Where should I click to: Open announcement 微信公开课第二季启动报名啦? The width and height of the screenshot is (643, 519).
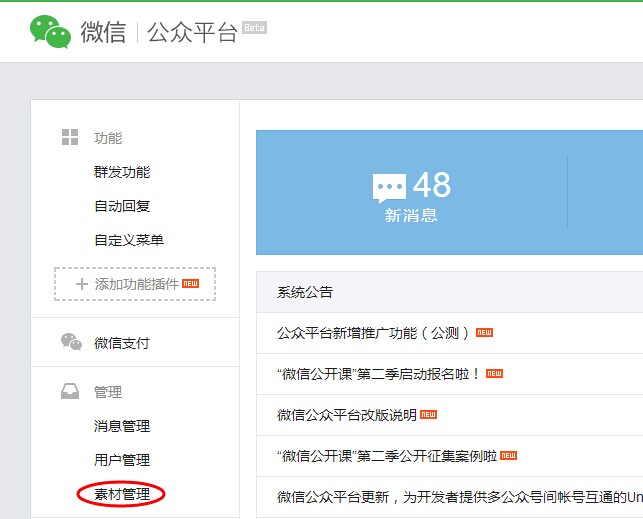378,374
